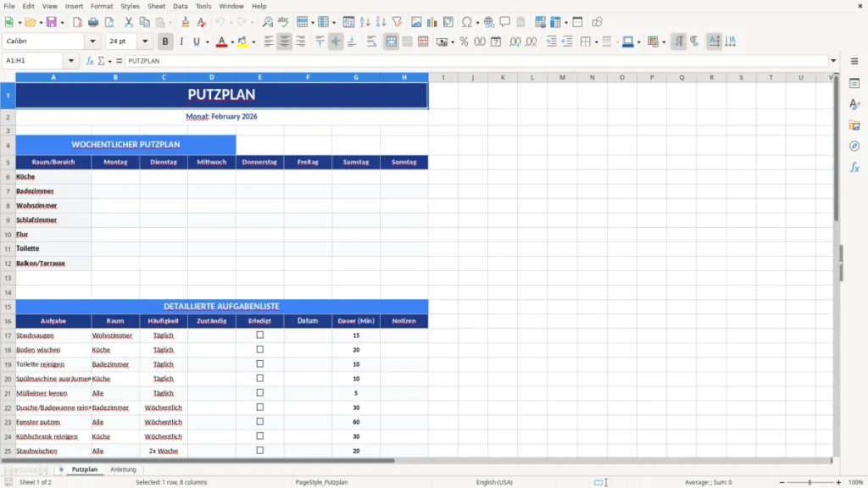Click into the formula input line
This screenshot has height=488, width=868.
[x=476, y=61]
